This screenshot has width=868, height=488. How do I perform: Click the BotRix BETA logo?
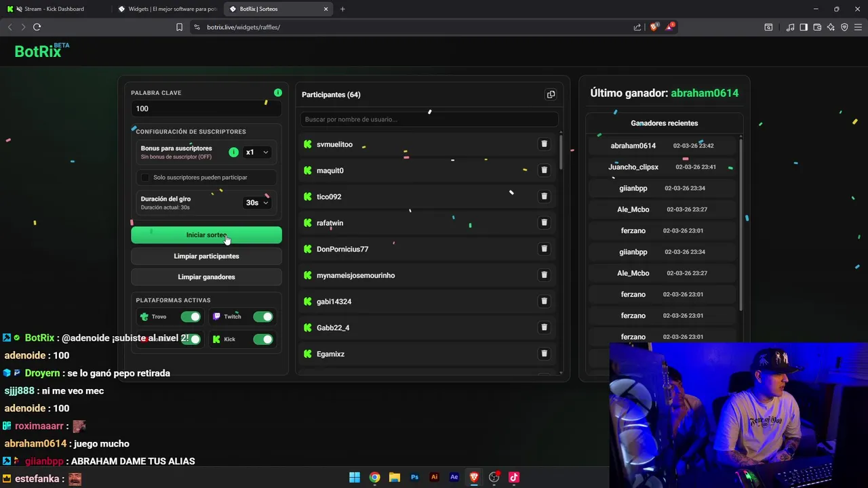[x=42, y=51]
